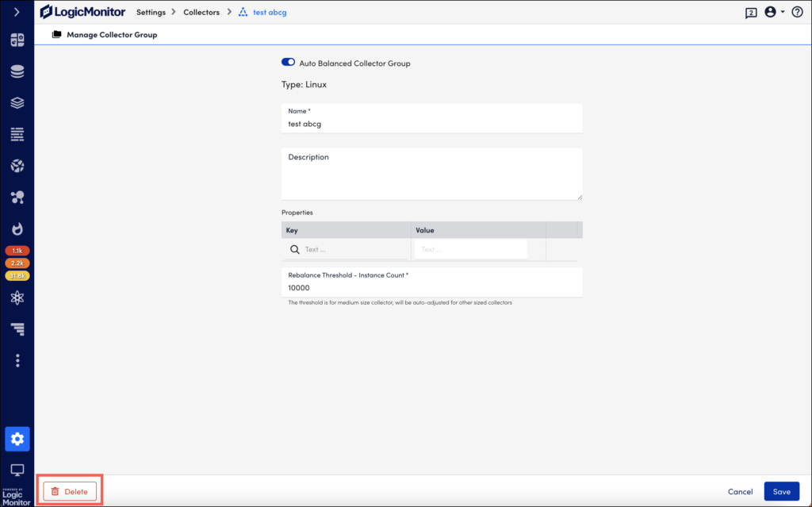
Task: Select the test abcg breadcrumb tab
Action: (271, 12)
